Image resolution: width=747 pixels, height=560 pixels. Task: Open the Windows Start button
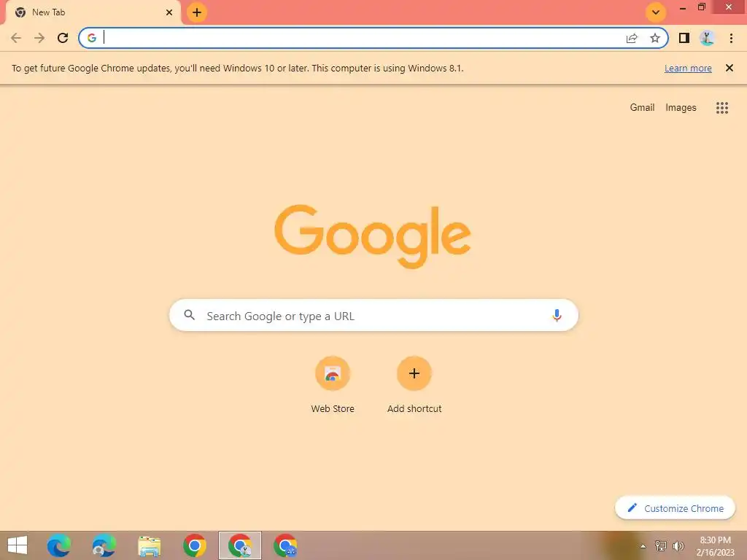coord(18,545)
